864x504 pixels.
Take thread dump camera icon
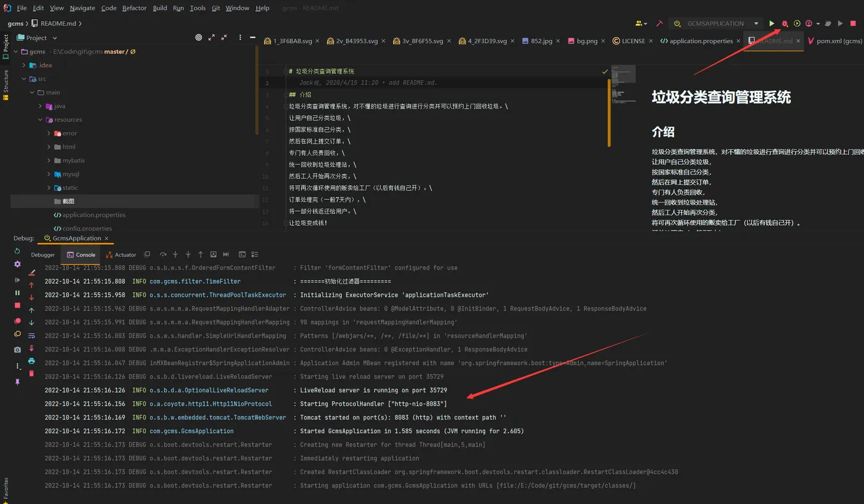pyautogui.click(x=17, y=350)
